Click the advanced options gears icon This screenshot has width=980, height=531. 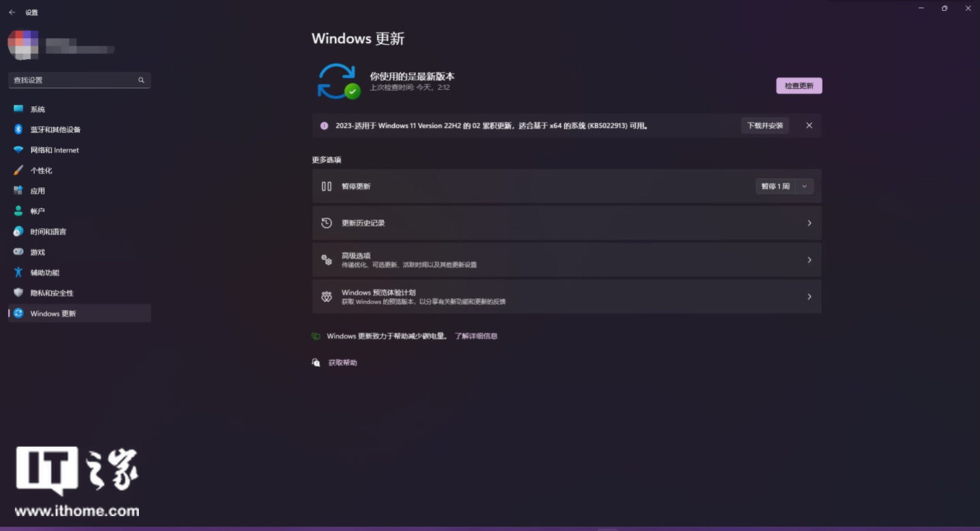(x=327, y=260)
